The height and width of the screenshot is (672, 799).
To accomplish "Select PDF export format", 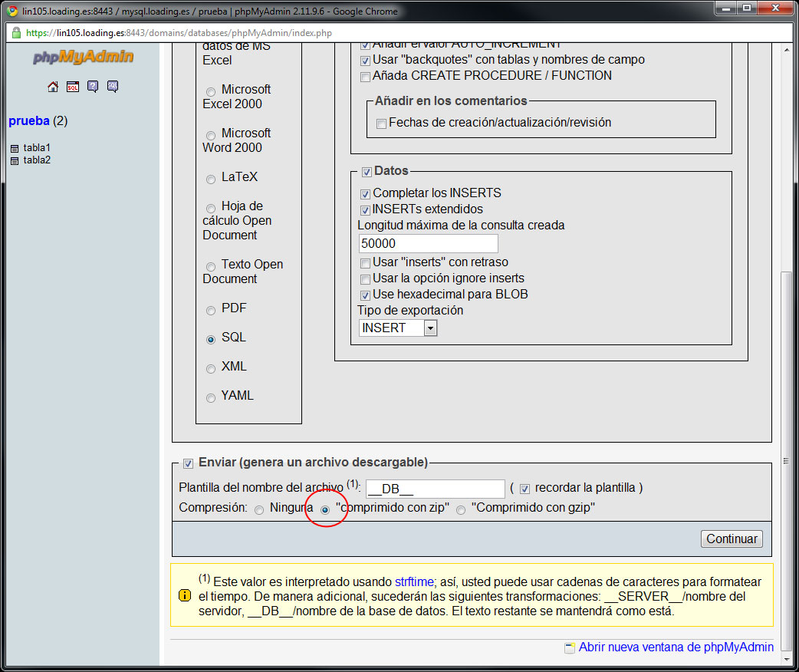I will [210, 311].
